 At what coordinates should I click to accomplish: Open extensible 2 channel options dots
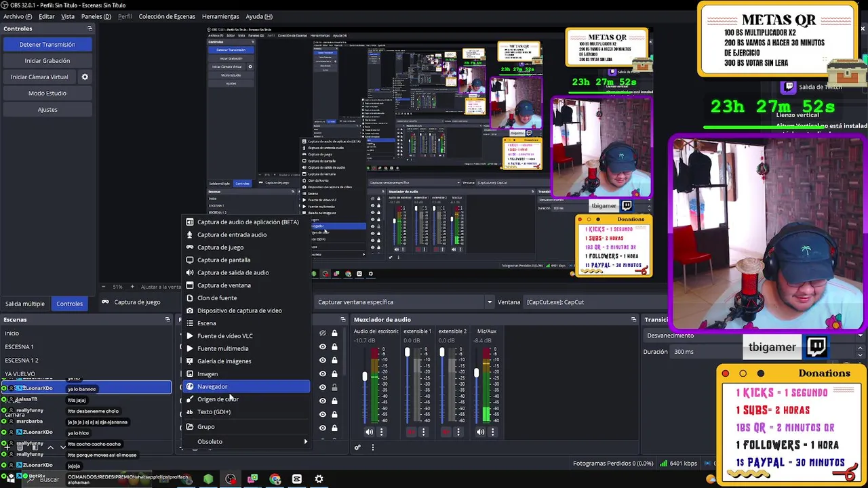pos(458,432)
